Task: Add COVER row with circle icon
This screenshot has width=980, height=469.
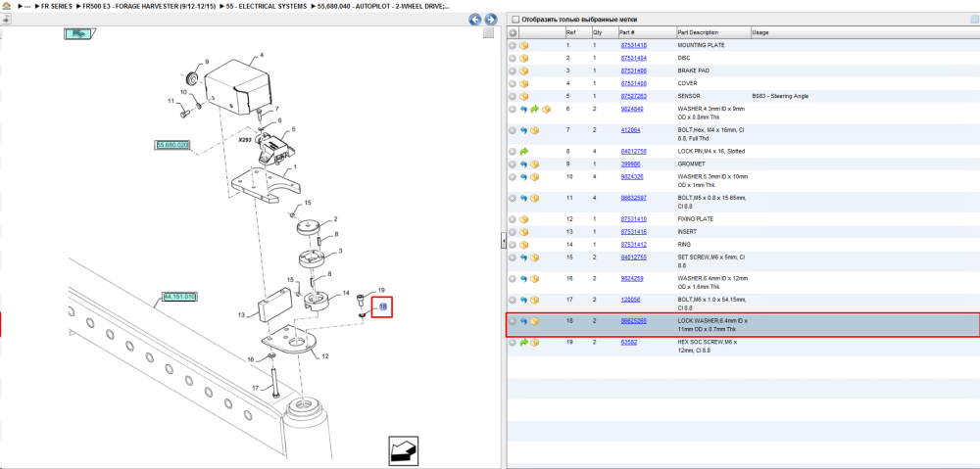Action: pos(513,83)
